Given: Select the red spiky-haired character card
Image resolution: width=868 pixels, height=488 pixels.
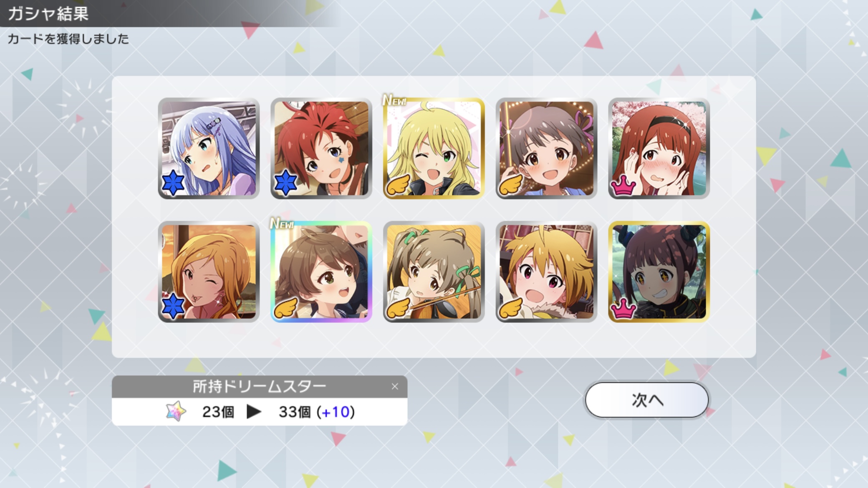Looking at the screenshot, I should 321,148.
